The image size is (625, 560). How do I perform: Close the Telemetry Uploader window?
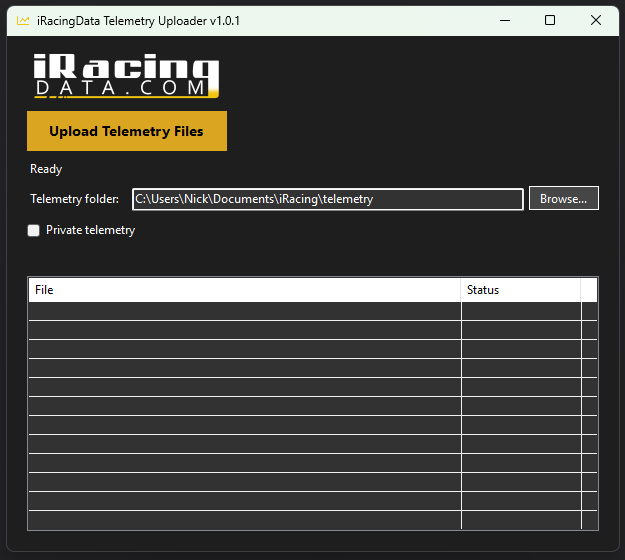596,20
